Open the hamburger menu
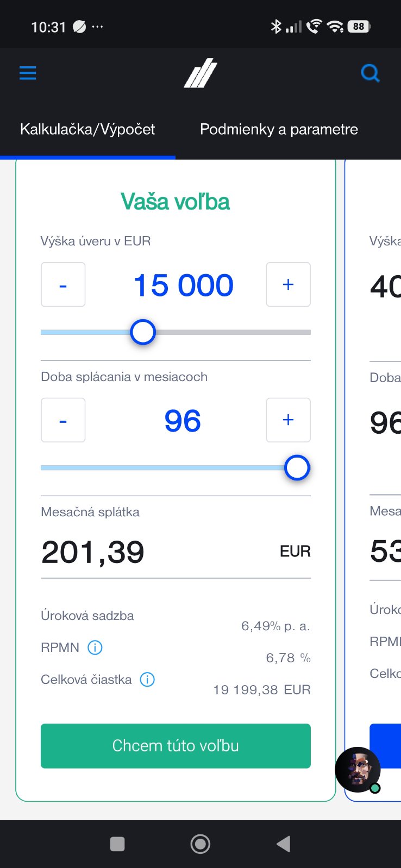The width and height of the screenshot is (401, 868). 28,73
